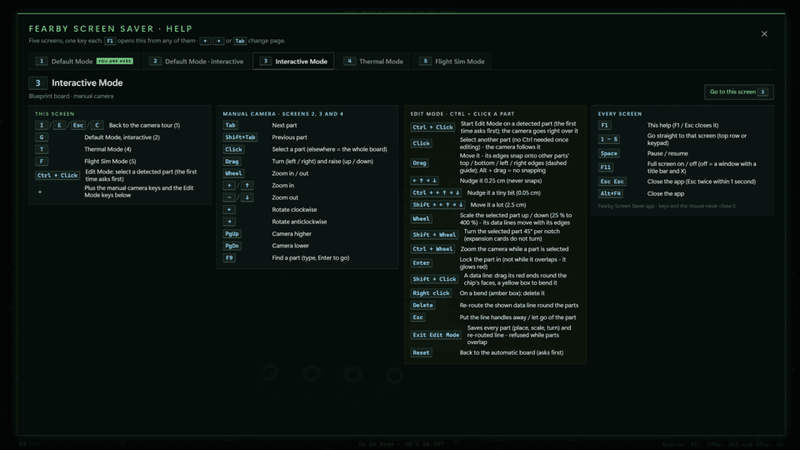This screenshot has width=800, height=450.
Task: Switch to the Flight Sim Mode tab
Action: [x=452, y=61]
